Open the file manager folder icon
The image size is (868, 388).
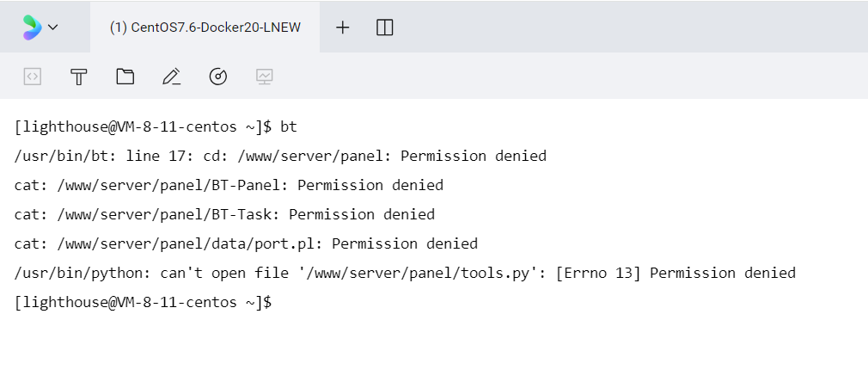click(125, 76)
